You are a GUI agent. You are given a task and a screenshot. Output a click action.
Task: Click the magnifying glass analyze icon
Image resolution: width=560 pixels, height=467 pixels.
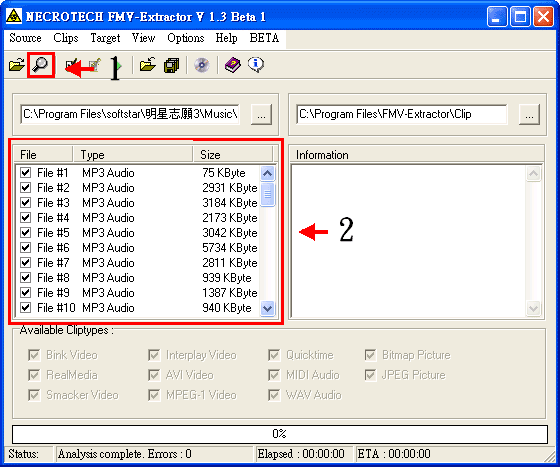pyautogui.click(x=40, y=65)
